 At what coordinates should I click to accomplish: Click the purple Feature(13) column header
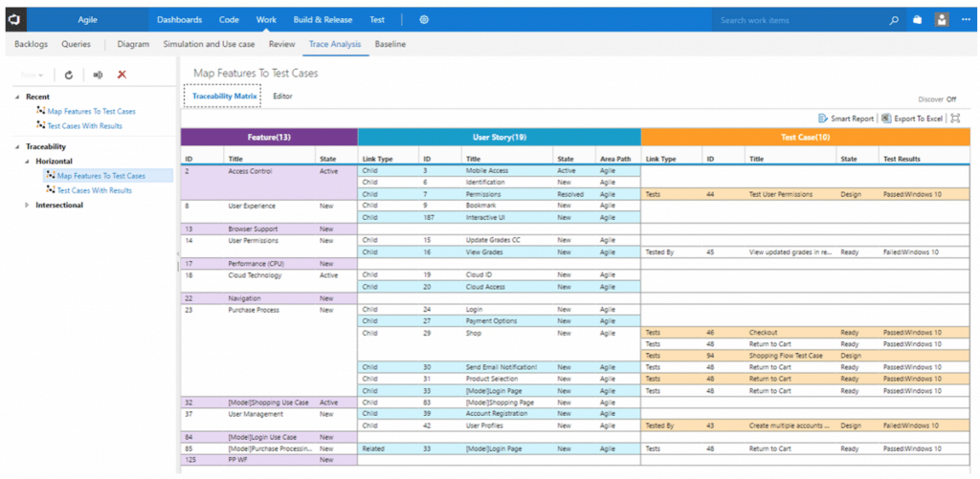[268, 138]
